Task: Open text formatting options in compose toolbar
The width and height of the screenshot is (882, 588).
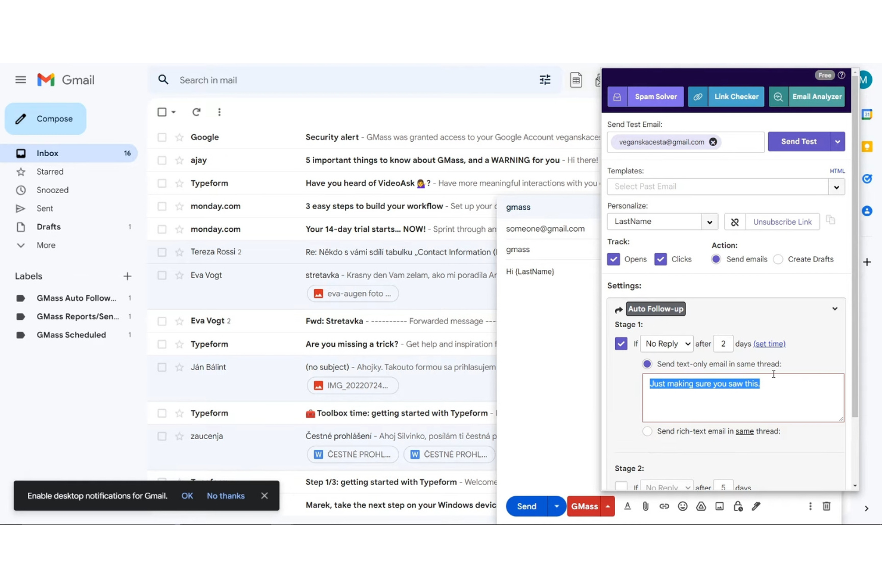Action: (x=628, y=506)
